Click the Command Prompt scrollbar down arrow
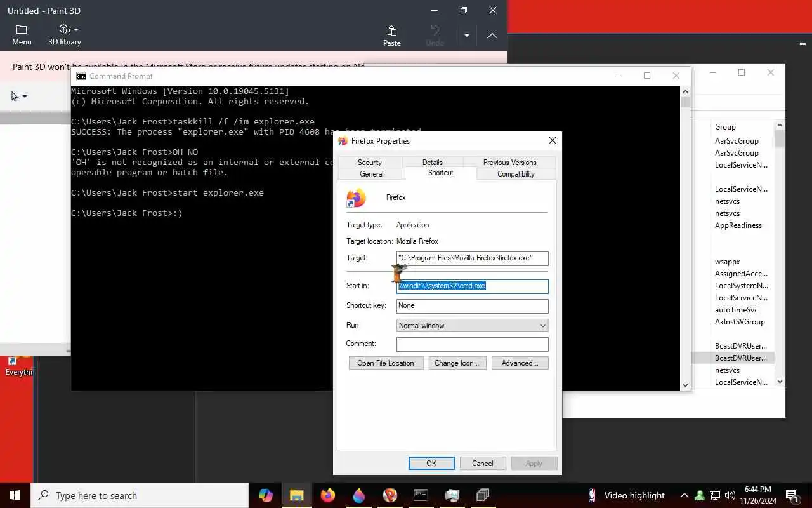812x508 pixels. (685, 385)
